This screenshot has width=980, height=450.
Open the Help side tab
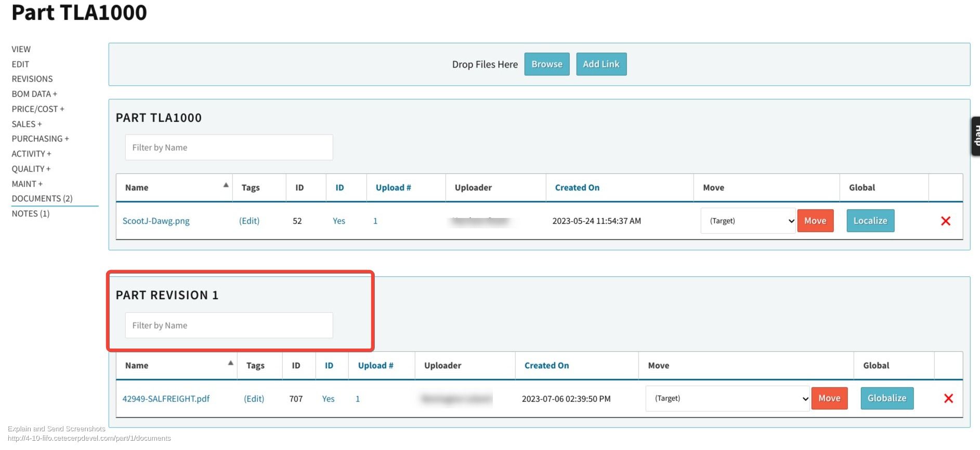(975, 136)
